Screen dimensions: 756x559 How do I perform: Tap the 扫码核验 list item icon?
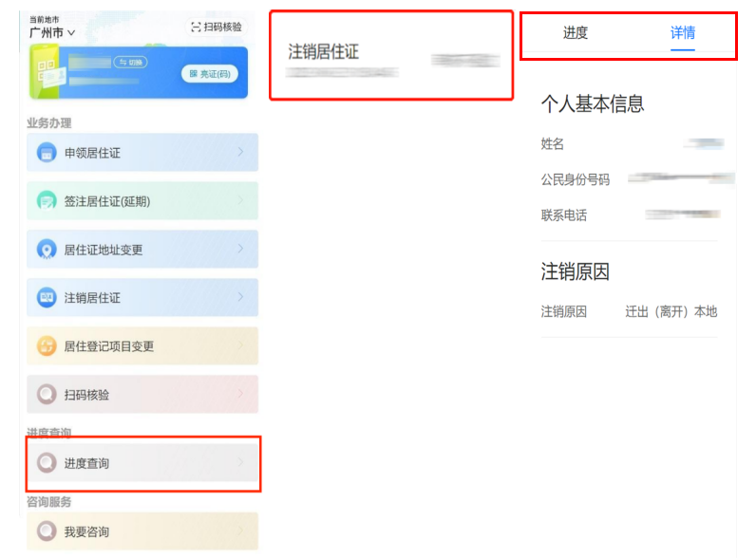pyautogui.click(x=47, y=394)
